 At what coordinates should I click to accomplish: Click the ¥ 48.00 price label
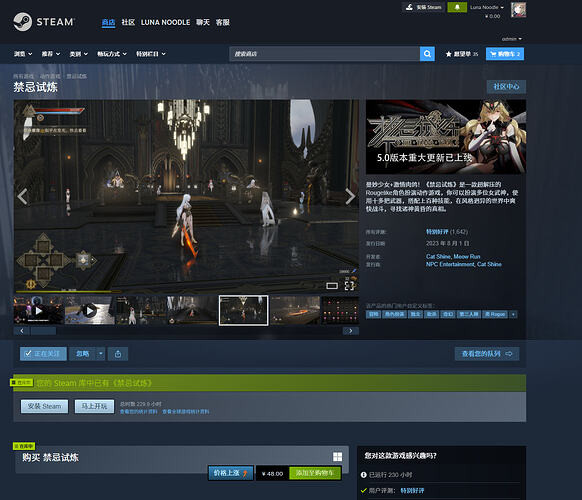(x=272, y=474)
